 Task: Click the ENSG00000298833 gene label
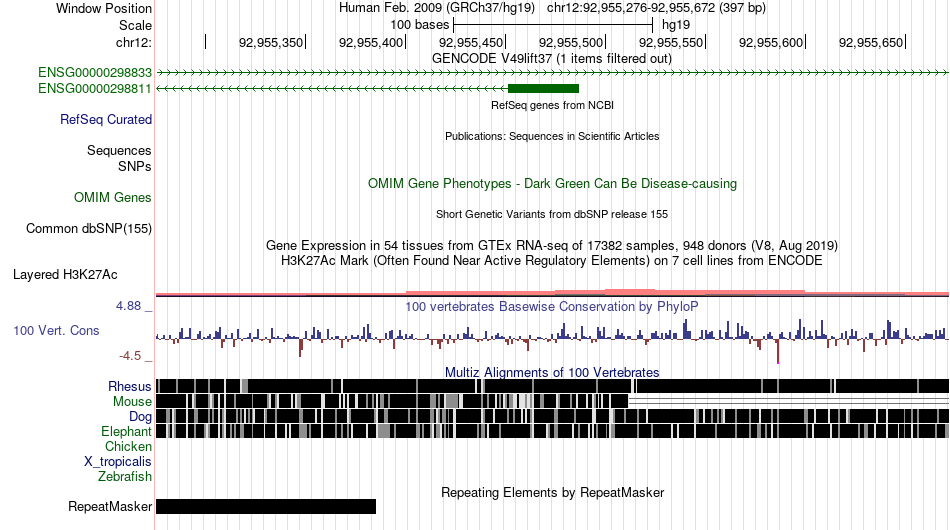tap(95, 73)
